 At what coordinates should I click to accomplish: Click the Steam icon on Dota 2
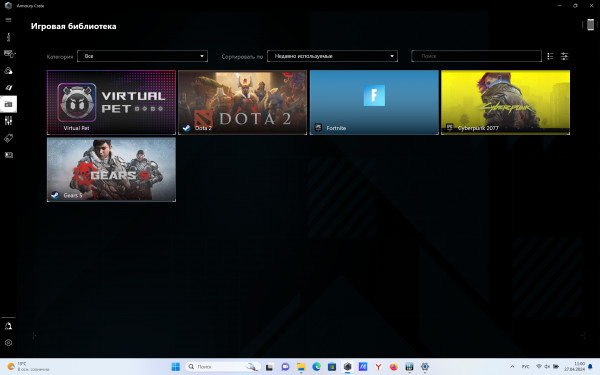(186, 128)
